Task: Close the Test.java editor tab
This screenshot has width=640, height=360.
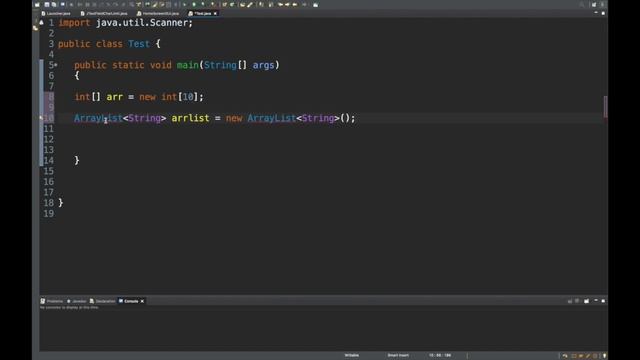Action: pyautogui.click(x=216, y=13)
